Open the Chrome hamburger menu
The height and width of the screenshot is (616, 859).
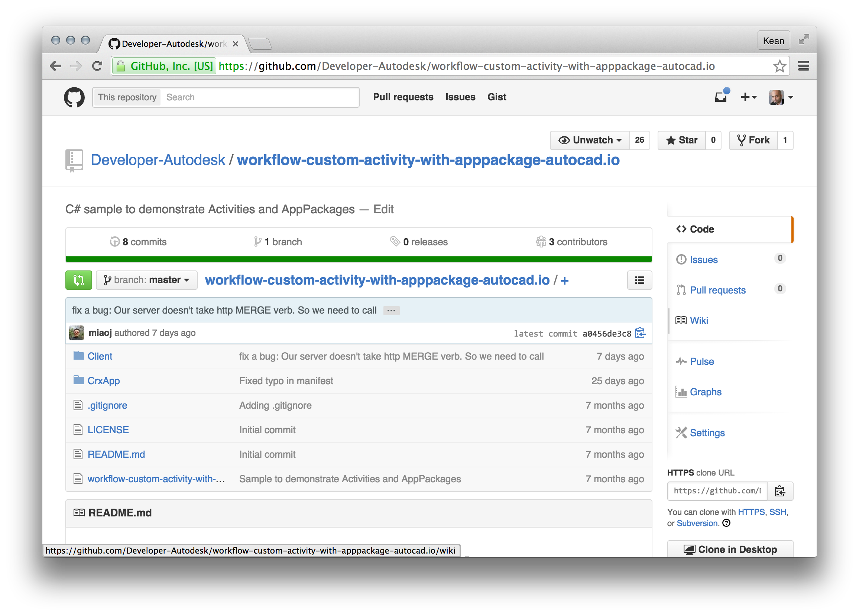pyautogui.click(x=803, y=66)
